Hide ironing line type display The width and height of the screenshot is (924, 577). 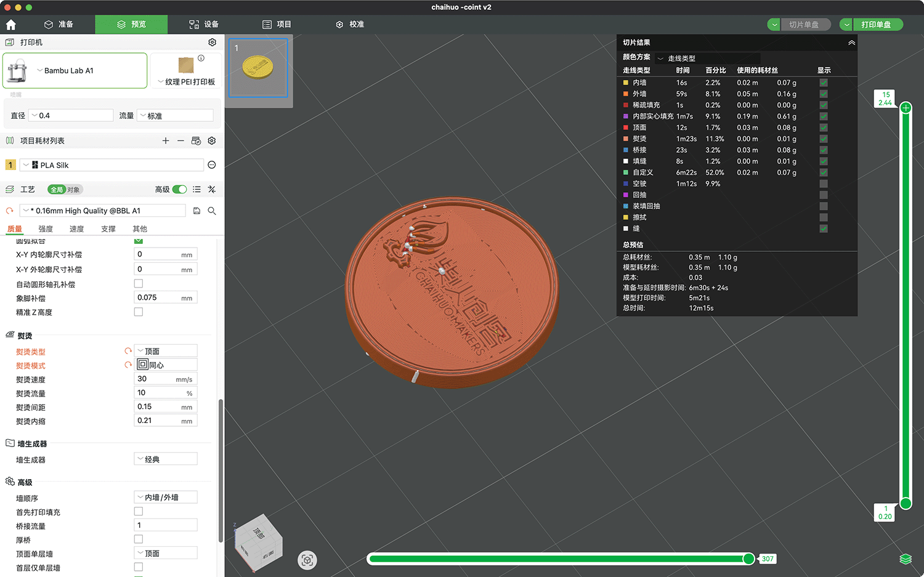824,139
